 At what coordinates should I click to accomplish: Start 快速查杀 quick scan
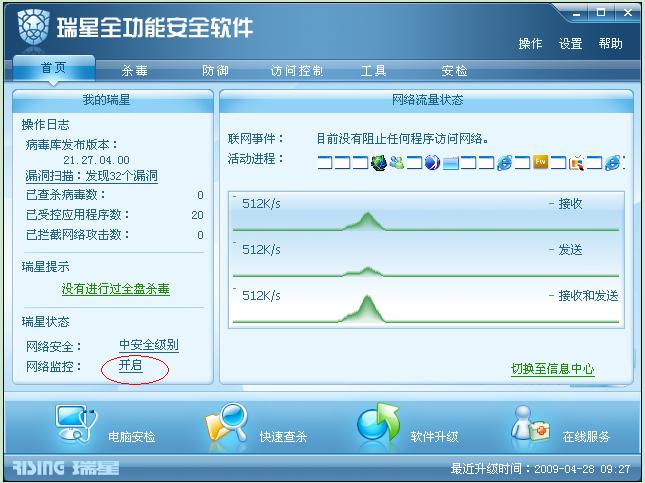click(x=226, y=423)
